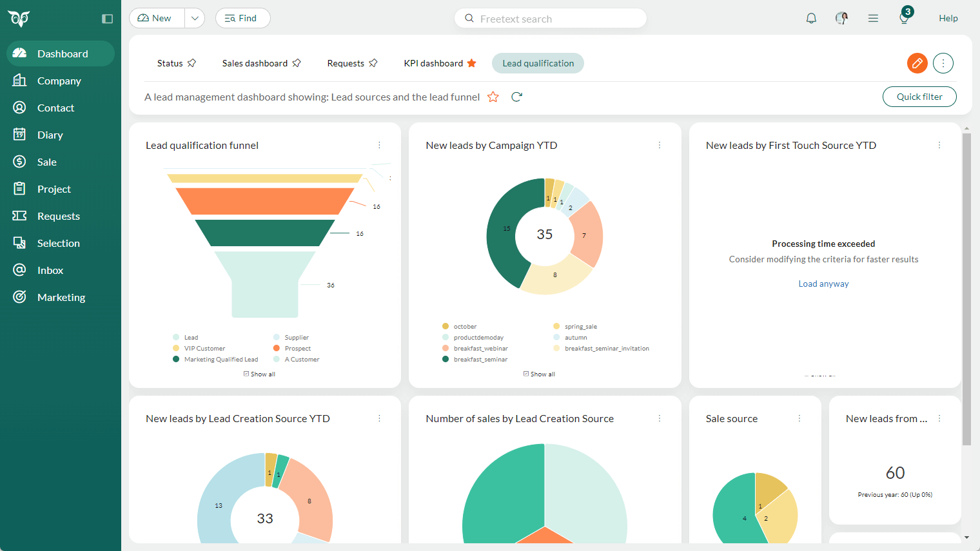Click the orange edit dashboard pencil
The height and width of the screenshot is (551, 980).
(x=917, y=63)
